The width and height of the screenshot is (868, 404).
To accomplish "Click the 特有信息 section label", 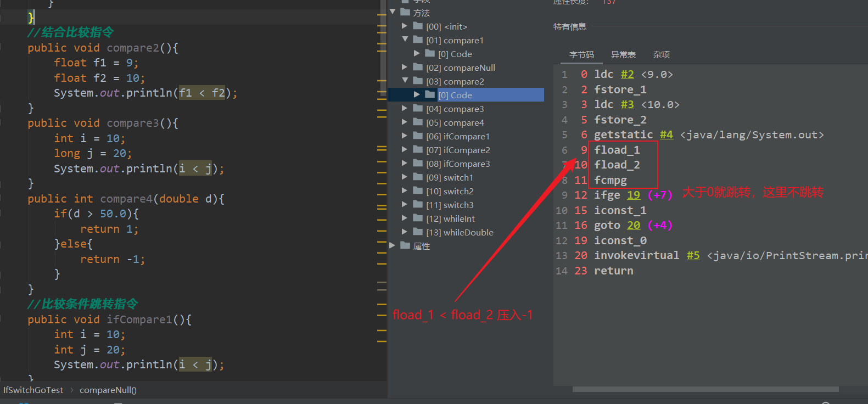I will pyautogui.click(x=570, y=26).
